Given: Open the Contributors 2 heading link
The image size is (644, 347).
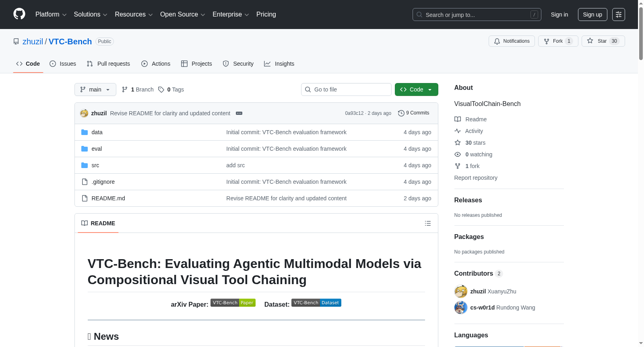Looking at the screenshot, I should tap(479, 273).
